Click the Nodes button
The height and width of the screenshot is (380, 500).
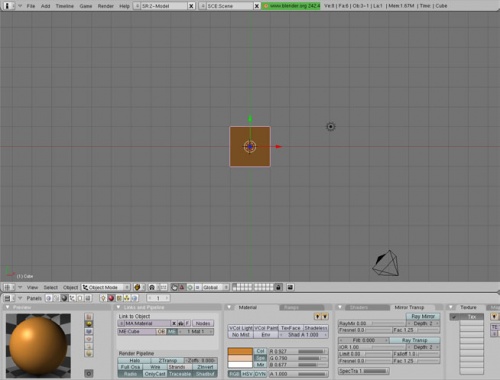[x=203, y=323]
